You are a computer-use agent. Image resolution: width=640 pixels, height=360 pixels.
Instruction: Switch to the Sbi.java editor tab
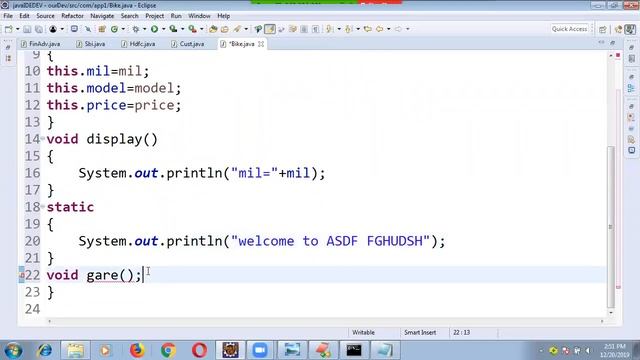tap(91, 44)
